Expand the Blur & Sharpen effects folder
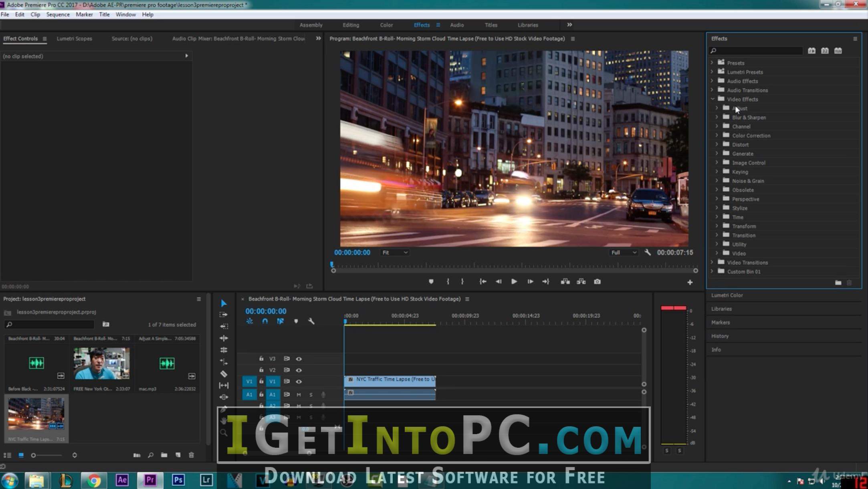This screenshot has width=868, height=489. [x=717, y=117]
